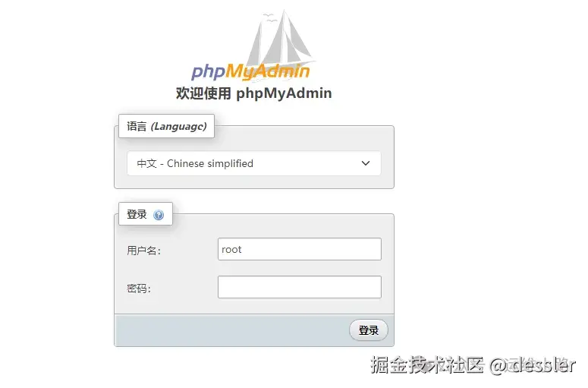Click the italic "(Language)" text
Screen dimensions: 588x388
click(x=179, y=127)
